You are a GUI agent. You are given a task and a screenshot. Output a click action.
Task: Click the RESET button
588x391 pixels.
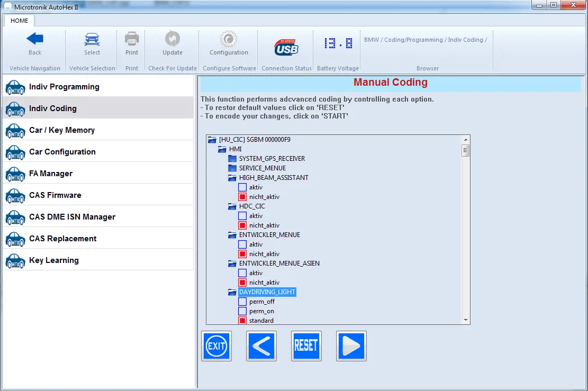(x=306, y=346)
